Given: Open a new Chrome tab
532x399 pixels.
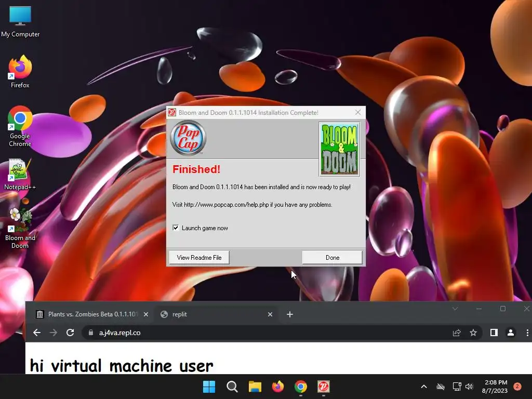Looking at the screenshot, I should [x=290, y=314].
